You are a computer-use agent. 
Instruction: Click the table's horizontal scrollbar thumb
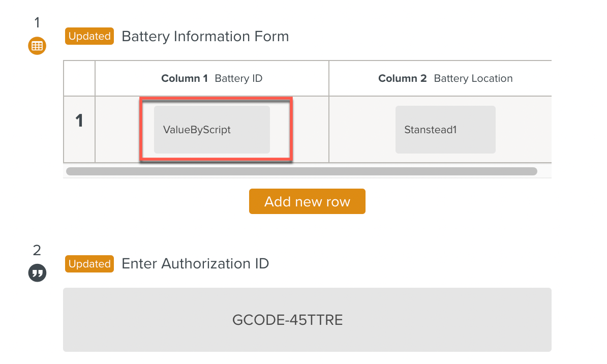pyautogui.click(x=301, y=171)
